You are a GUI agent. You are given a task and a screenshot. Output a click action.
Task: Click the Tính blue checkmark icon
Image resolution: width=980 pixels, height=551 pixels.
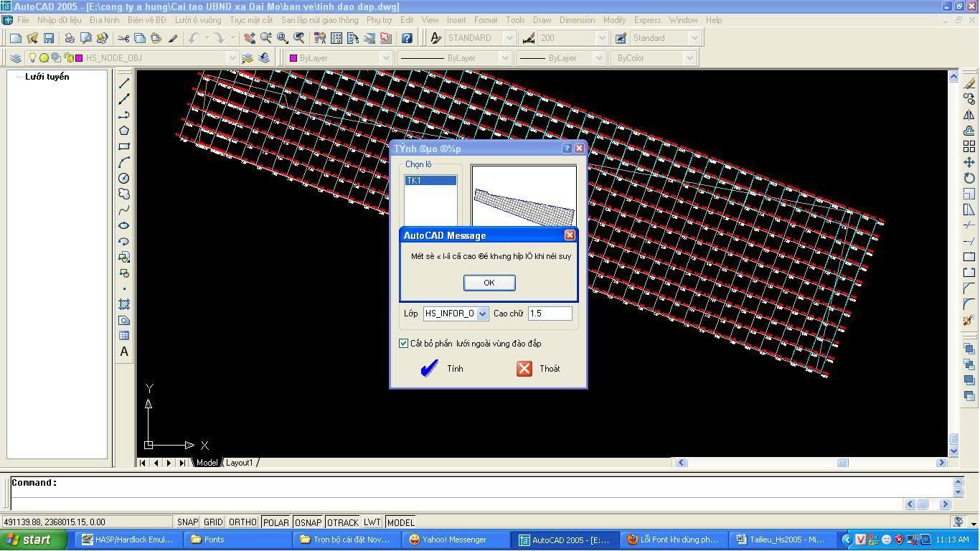[429, 369]
